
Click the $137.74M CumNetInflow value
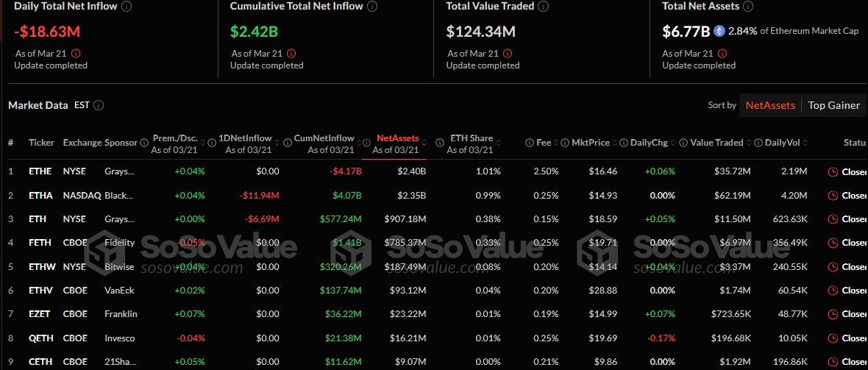[341, 291]
